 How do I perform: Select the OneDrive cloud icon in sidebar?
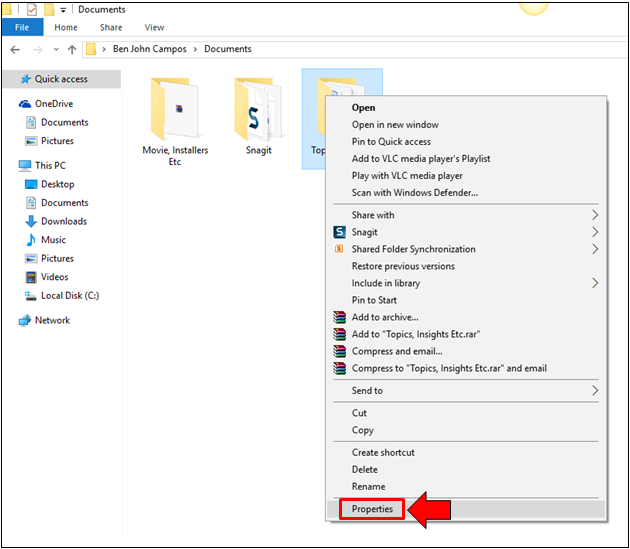point(25,103)
